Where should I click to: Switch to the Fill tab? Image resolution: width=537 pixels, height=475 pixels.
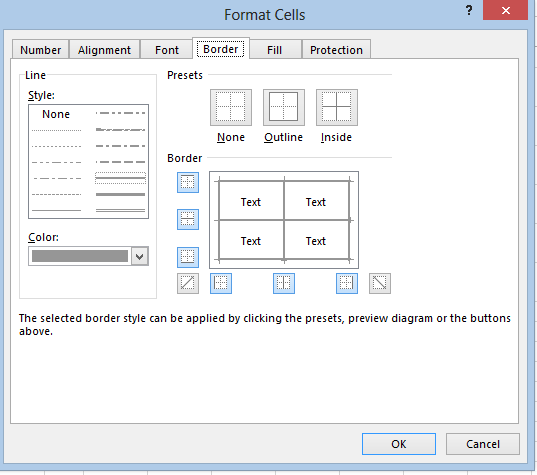pyautogui.click(x=275, y=50)
